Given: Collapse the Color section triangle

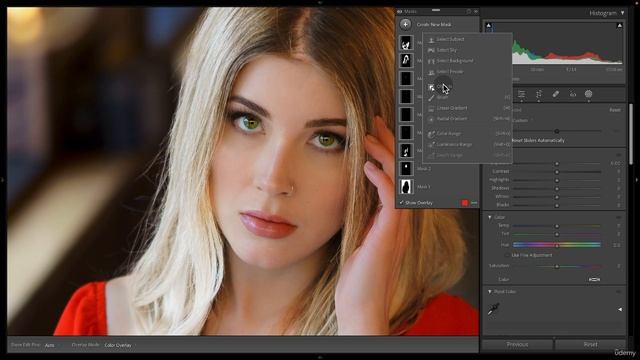Looking at the screenshot, I should (x=490, y=218).
